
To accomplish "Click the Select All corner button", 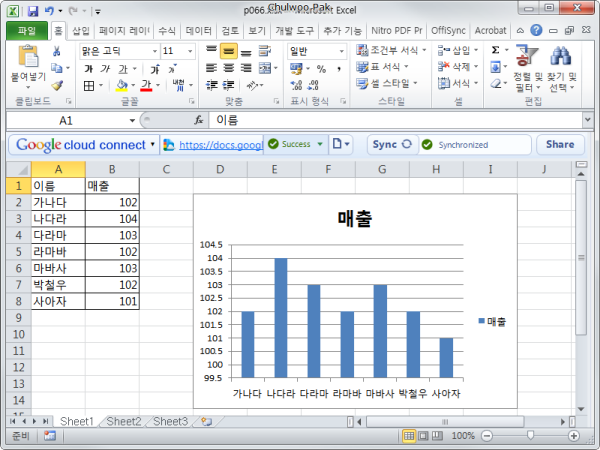I will click(19, 169).
